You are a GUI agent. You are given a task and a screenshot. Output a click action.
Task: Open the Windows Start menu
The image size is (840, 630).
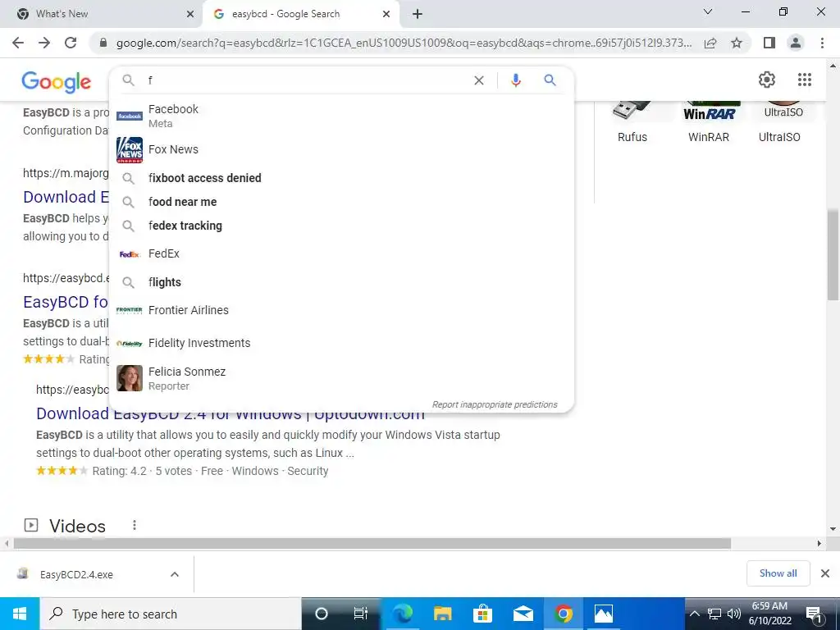[x=20, y=614]
